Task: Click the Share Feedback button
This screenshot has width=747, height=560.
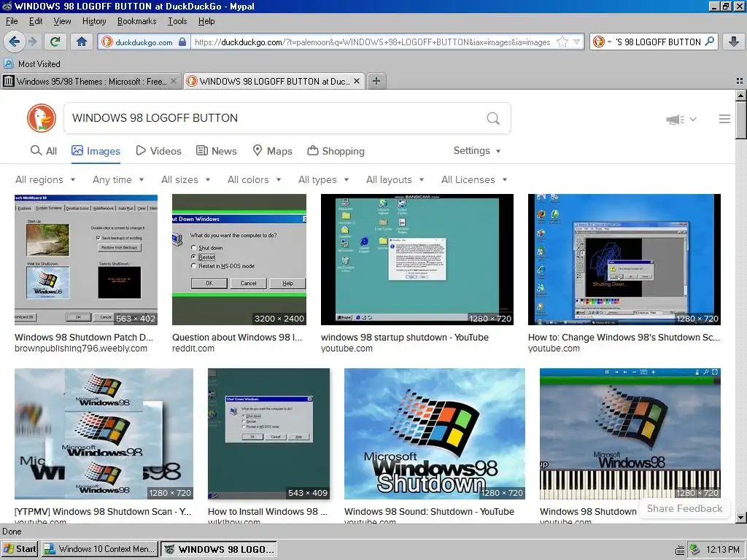Action: [684, 508]
